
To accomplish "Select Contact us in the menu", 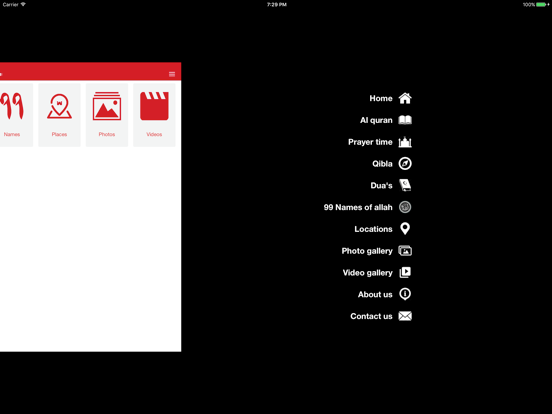I will pos(371,316).
